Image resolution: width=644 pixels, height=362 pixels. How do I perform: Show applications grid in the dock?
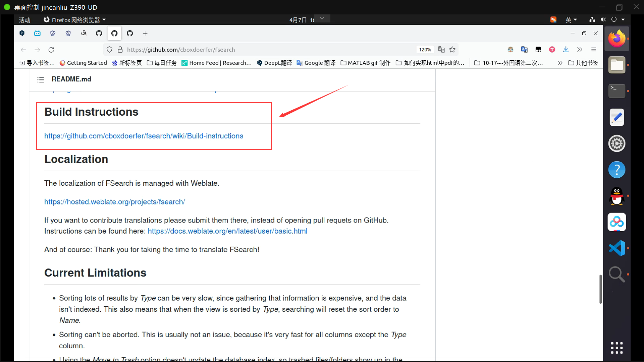pyautogui.click(x=616, y=348)
